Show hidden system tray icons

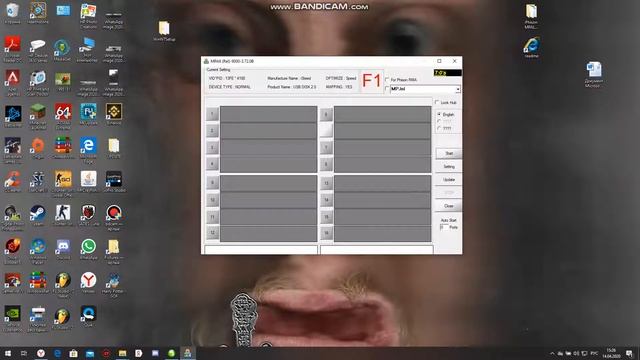(x=552, y=353)
